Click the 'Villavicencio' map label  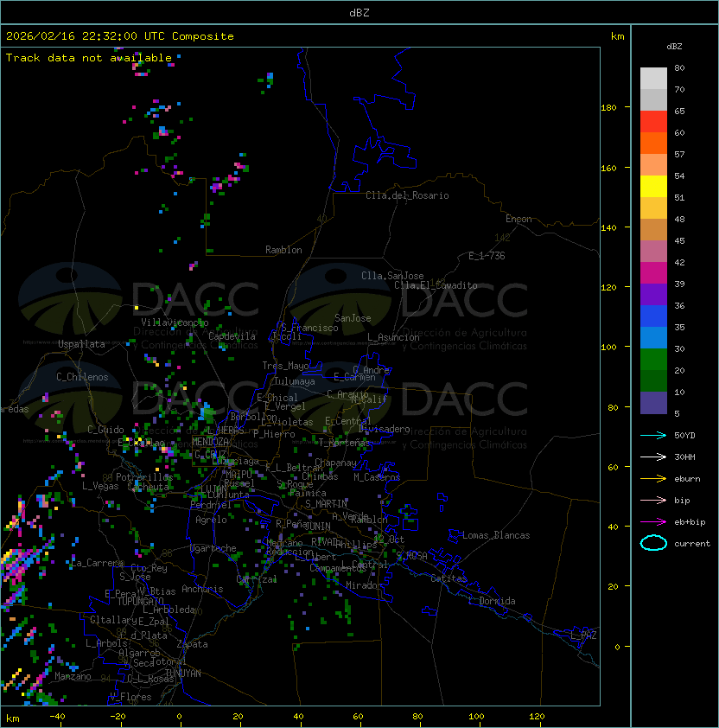175,322
